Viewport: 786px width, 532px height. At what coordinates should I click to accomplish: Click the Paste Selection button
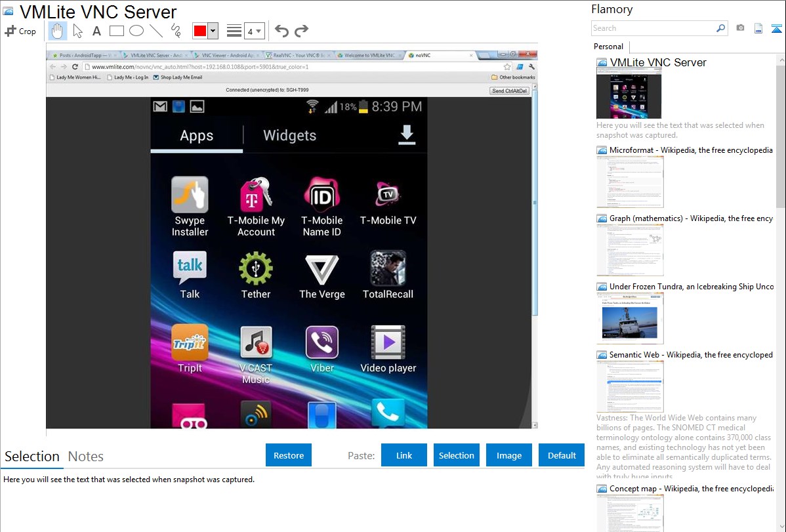point(456,455)
